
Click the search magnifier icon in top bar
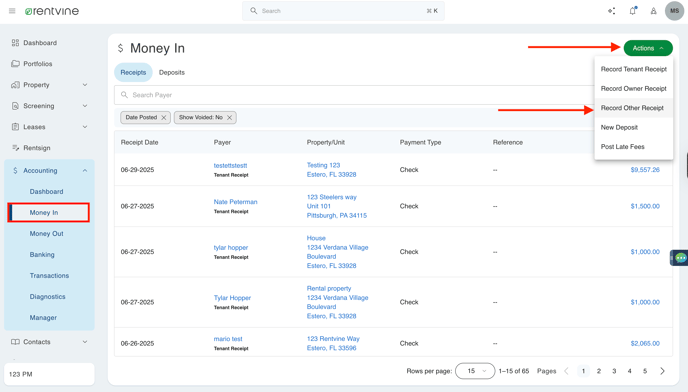coord(254,11)
